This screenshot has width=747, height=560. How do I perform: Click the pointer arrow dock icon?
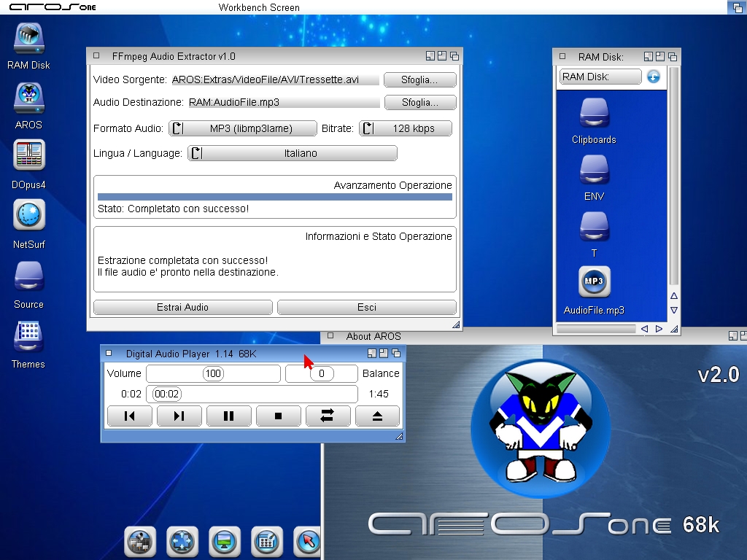pos(307,542)
